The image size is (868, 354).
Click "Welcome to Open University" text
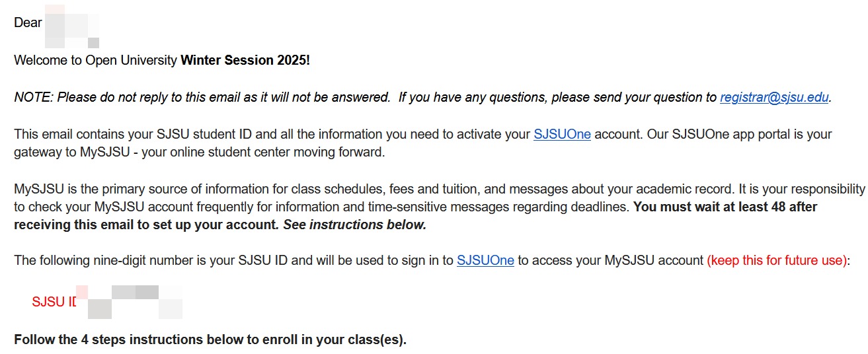click(96, 61)
